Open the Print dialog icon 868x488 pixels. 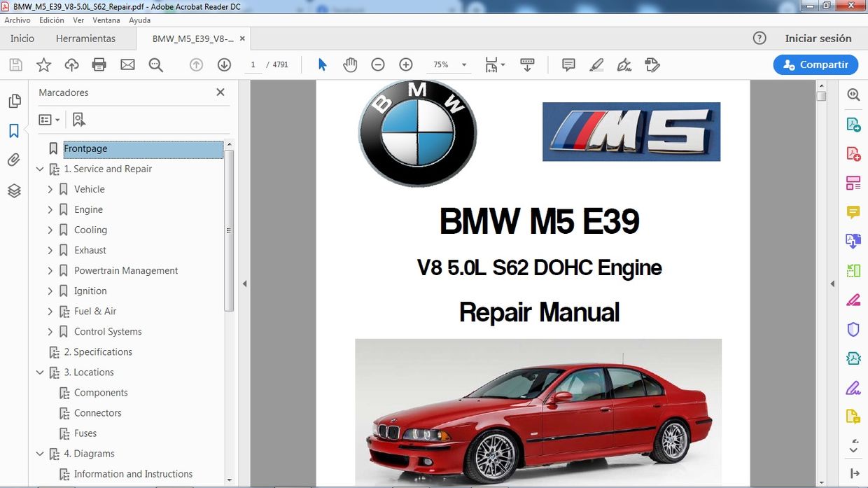pyautogui.click(x=99, y=64)
